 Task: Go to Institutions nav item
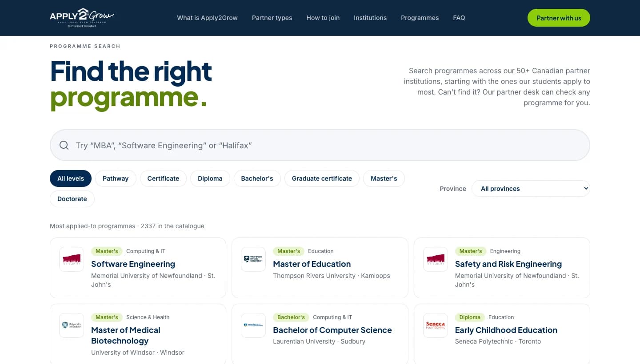pyautogui.click(x=370, y=18)
